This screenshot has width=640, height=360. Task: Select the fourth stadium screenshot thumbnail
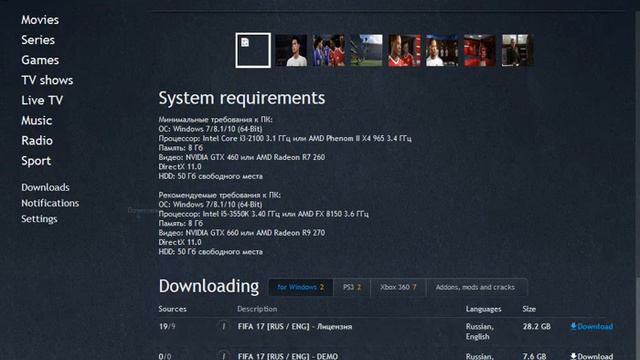tap(367, 50)
